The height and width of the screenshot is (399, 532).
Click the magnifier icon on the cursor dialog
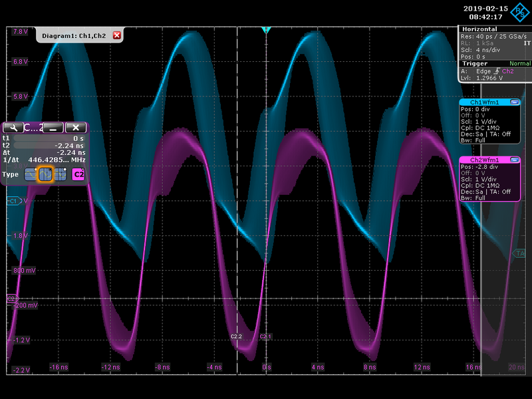[13, 127]
